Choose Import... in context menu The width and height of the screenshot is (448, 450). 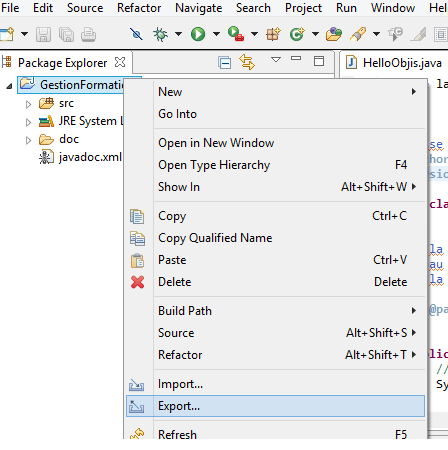pos(275,384)
